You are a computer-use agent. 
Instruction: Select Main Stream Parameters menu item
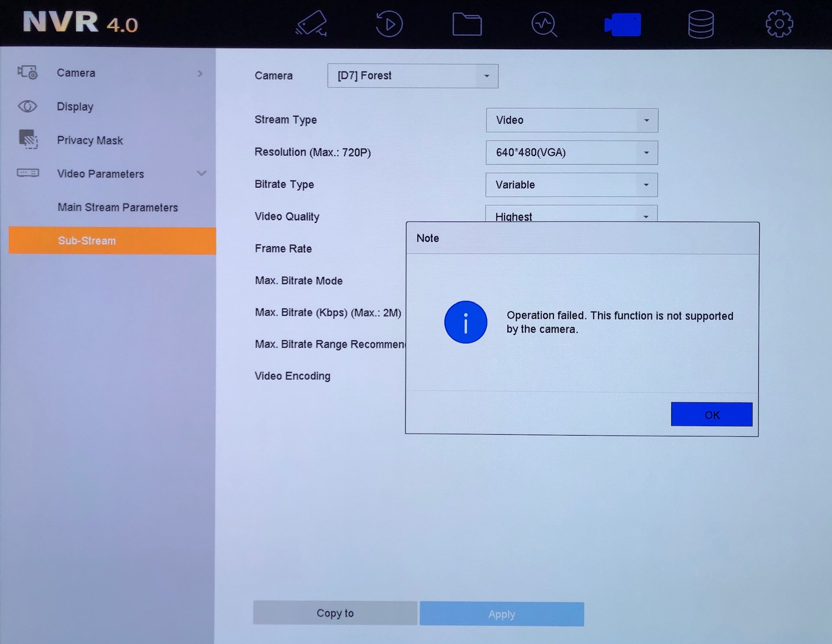[117, 207]
